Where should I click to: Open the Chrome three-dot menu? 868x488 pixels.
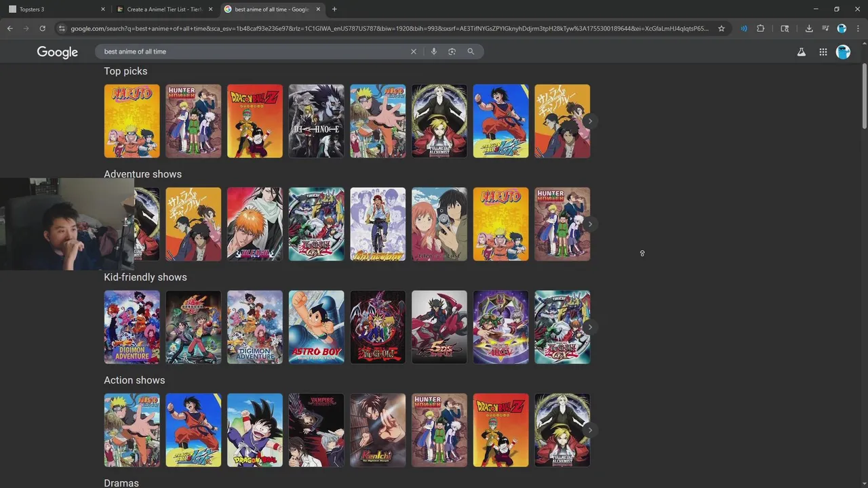tap(857, 28)
